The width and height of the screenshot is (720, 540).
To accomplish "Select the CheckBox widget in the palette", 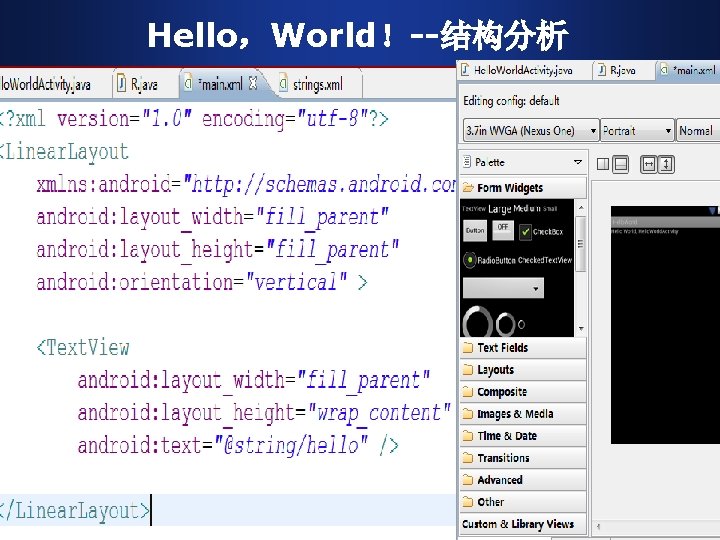I will coord(541,232).
